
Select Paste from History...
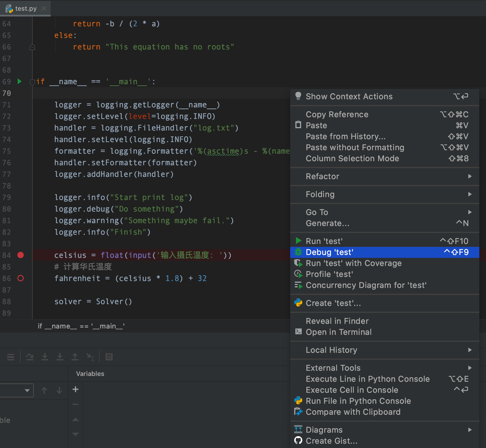[x=385, y=136]
